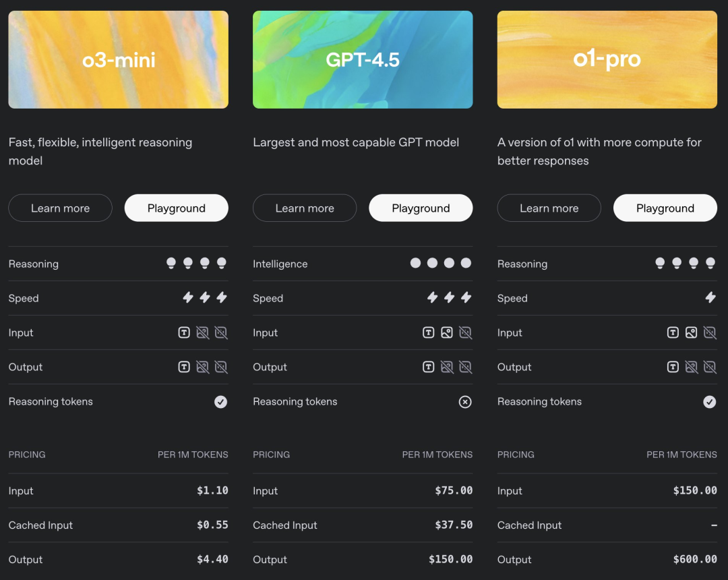
Task: Click Learn more under GPT-4.5
Action: (305, 208)
